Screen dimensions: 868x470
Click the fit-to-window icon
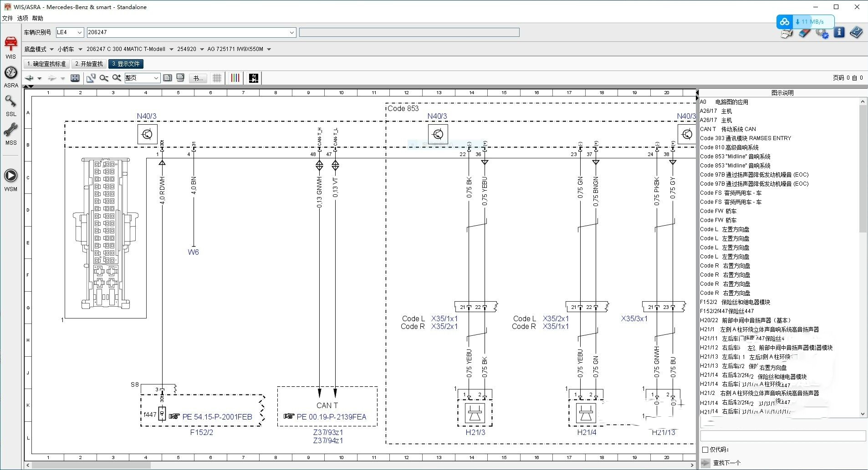click(75, 78)
